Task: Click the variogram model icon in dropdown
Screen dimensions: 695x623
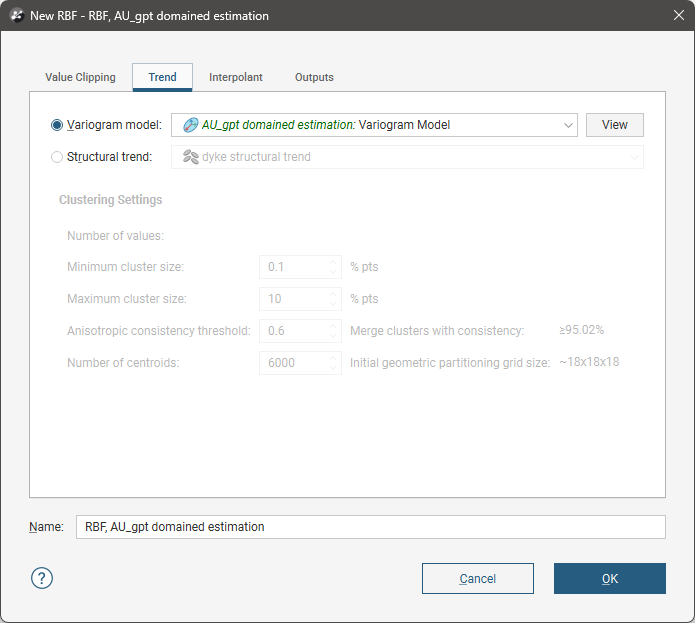Action: pyautogui.click(x=190, y=125)
